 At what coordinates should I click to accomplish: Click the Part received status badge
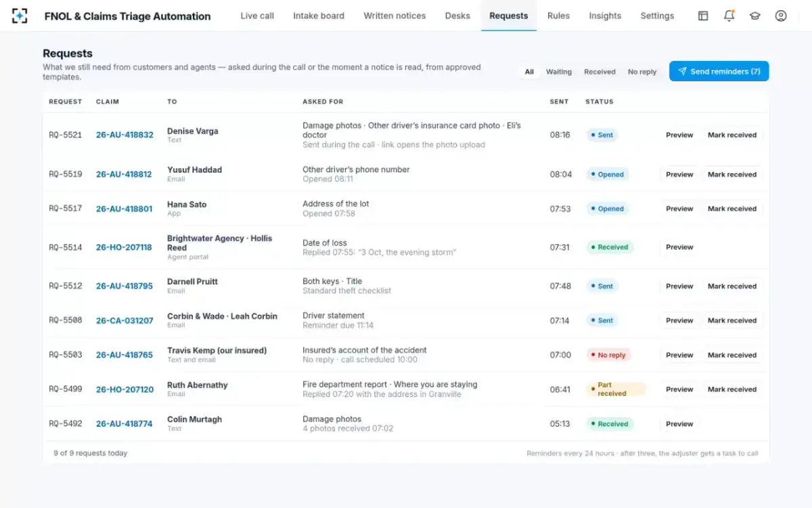tap(616, 389)
